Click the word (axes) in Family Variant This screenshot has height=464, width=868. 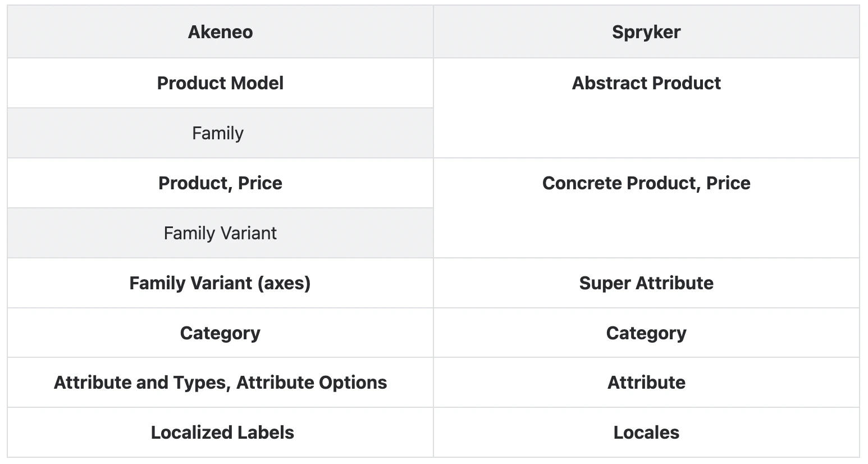point(284,283)
